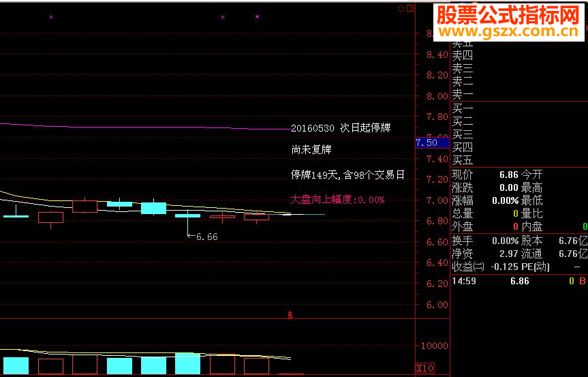Click the X10 multiplier box on the volume axis
Image resolution: width=588 pixels, height=377 pixels.
425,368
